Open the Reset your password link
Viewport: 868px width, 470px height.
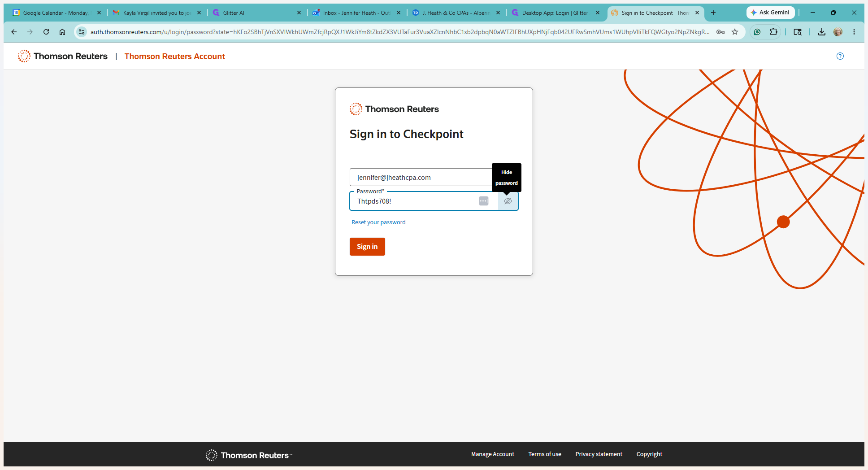pyautogui.click(x=378, y=222)
